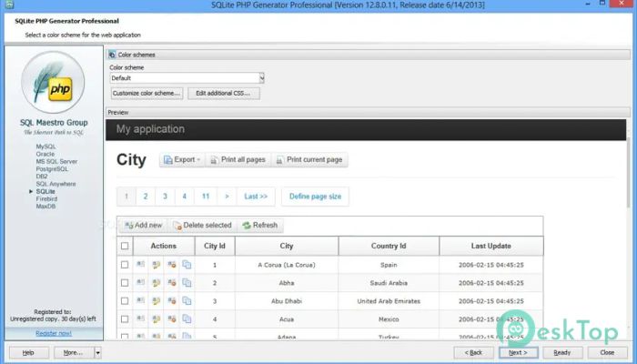The width and height of the screenshot is (637, 364).
Task: Sort by Country Id column header
Action: click(x=389, y=246)
